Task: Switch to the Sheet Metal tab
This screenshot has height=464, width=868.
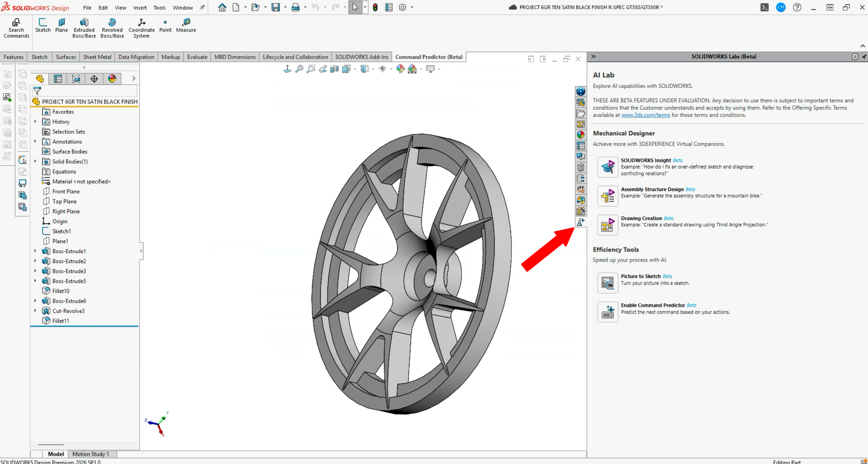Action: coord(97,57)
